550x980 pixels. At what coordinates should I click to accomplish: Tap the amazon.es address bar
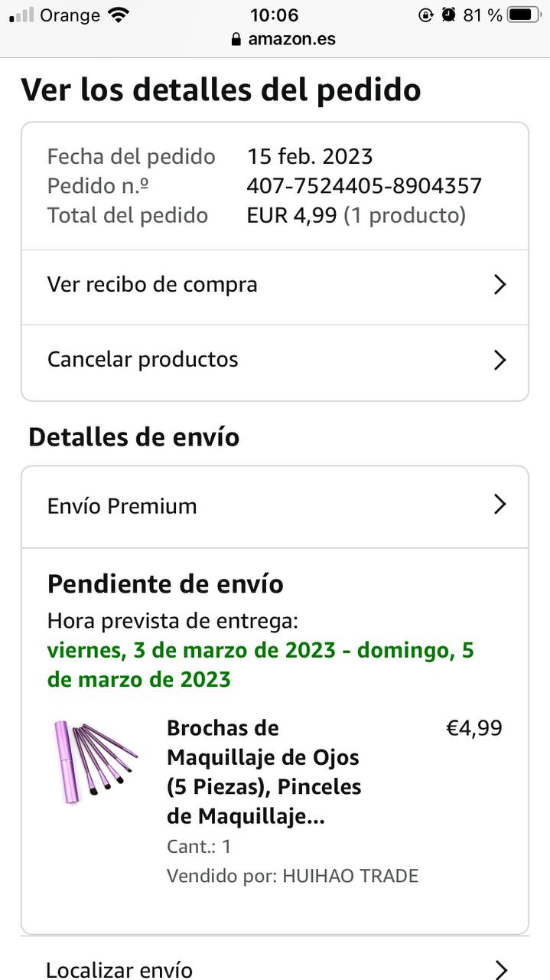[x=291, y=39]
